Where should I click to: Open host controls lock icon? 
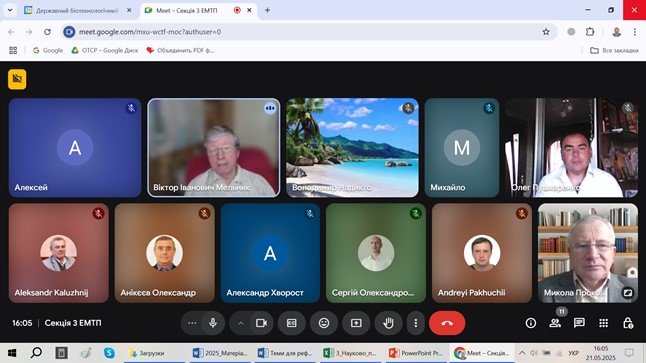[x=627, y=323]
